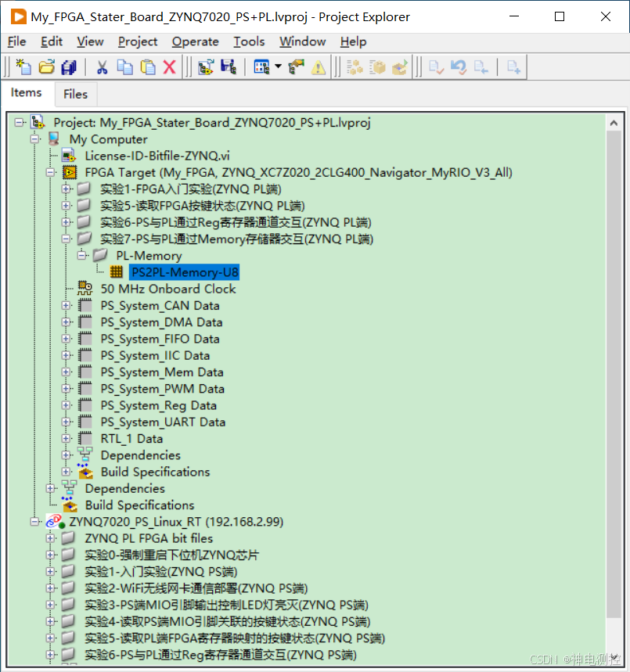The width and height of the screenshot is (630, 672).
Task: Click the FPGA Target chip icon
Action: (x=70, y=172)
